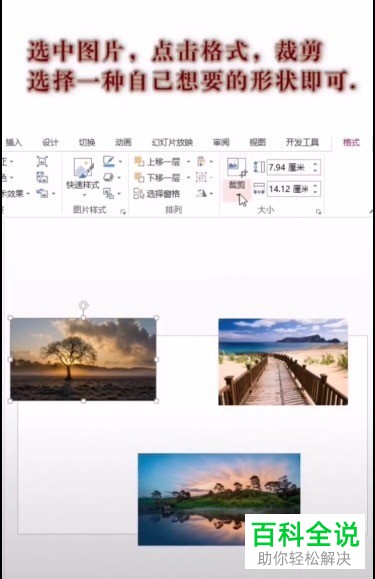Click the picture border icon
Screen dimensions: 375x579
tap(109, 161)
